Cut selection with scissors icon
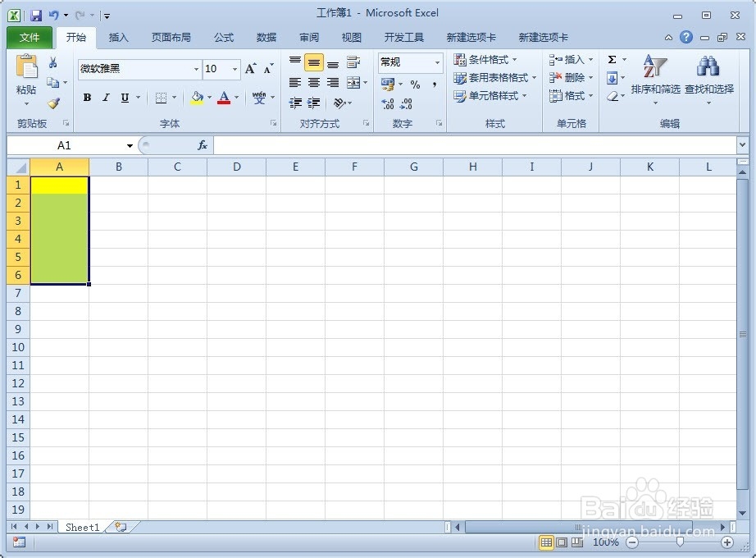Viewport: 756px width, 558px height. [53, 62]
